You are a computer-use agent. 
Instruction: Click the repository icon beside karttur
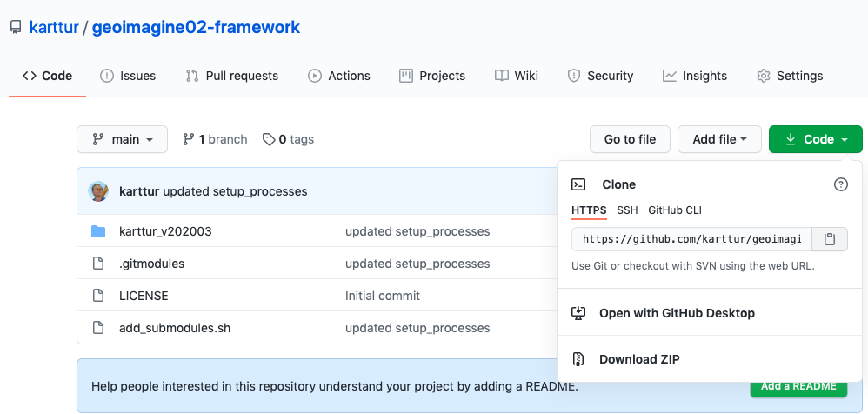pos(16,27)
